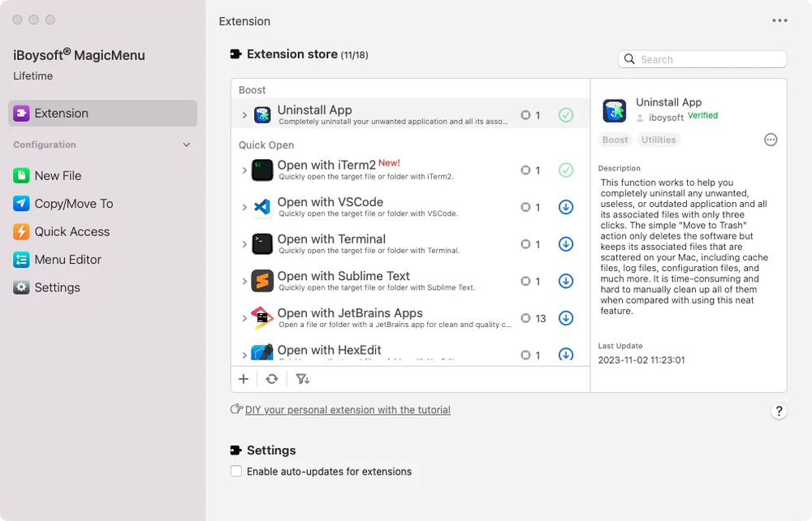Image resolution: width=812 pixels, height=521 pixels.
Task: Click the Uninstall App installed checkmark
Action: 566,115
